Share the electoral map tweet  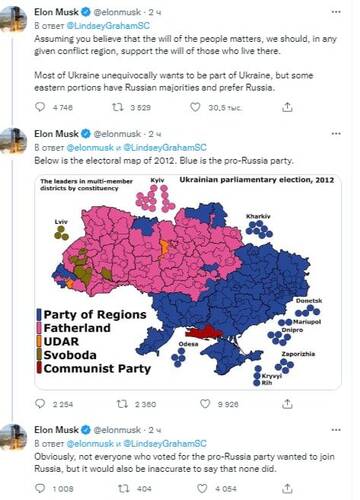[287, 404]
